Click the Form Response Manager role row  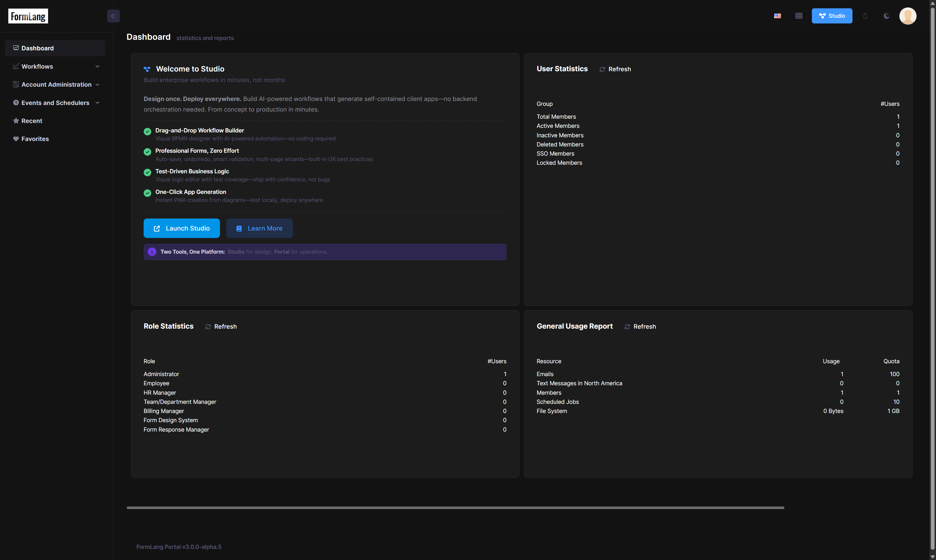pyautogui.click(x=325, y=429)
